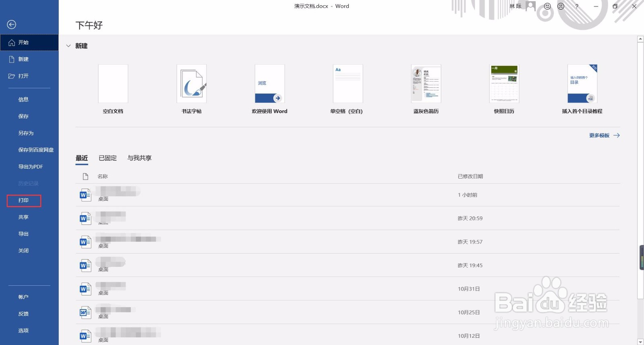
Task: Send a frown feedback face icon
Action: point(561,6)
